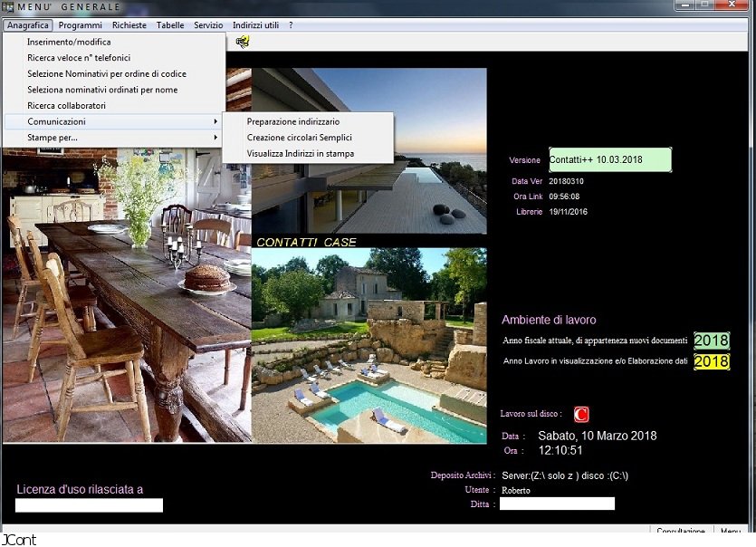Expand the Comunicazioni submenu
756x547 pixels.
[56, 121]
